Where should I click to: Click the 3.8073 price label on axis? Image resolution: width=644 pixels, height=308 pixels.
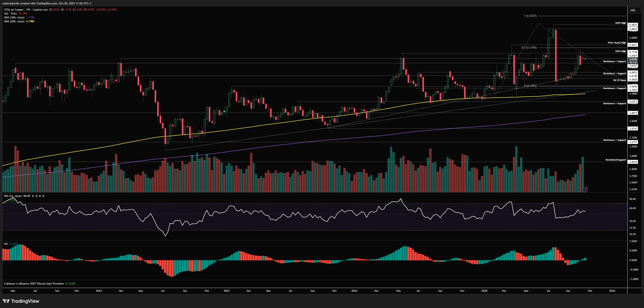click(633, 113)
